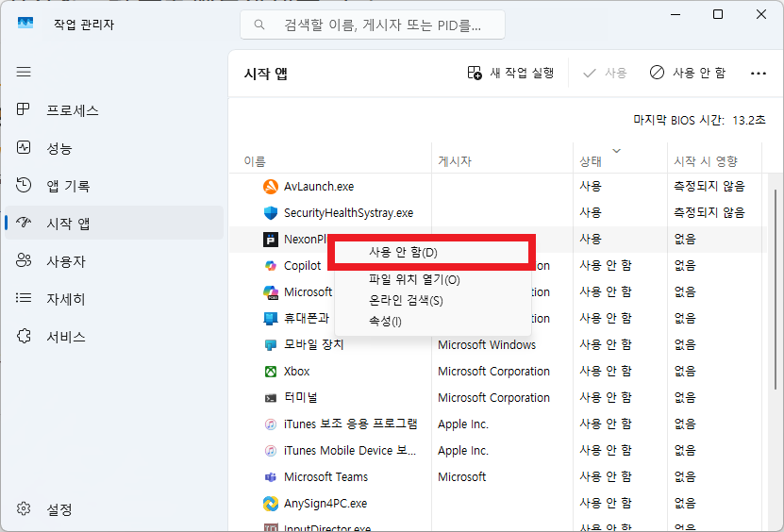The width and height of the screenshot is (784, 532).
Task: Select 시작 앱 in the sidebar
Action: click(x=114, y=223)
